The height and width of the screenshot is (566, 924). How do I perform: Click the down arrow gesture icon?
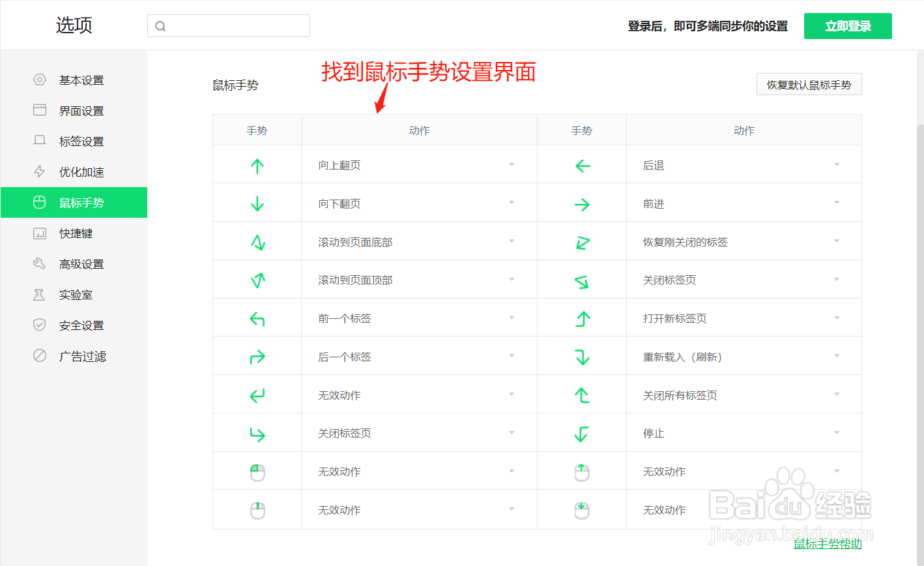coord(257,204)
